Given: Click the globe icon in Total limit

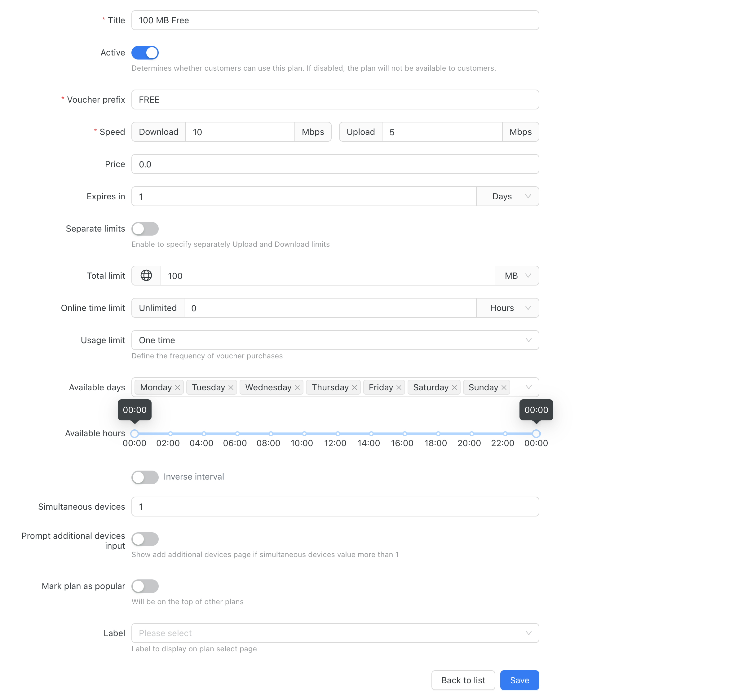Looking at the screenshot, I should click(x=146, y=276).
